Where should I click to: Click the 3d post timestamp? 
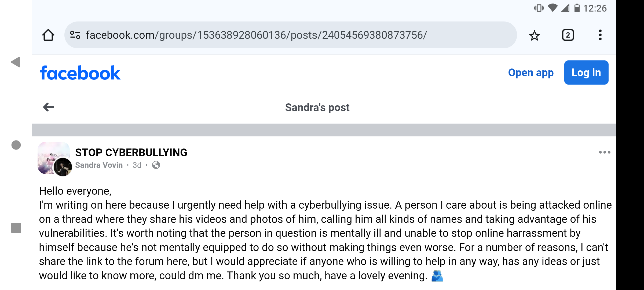[x=137, y=165]
